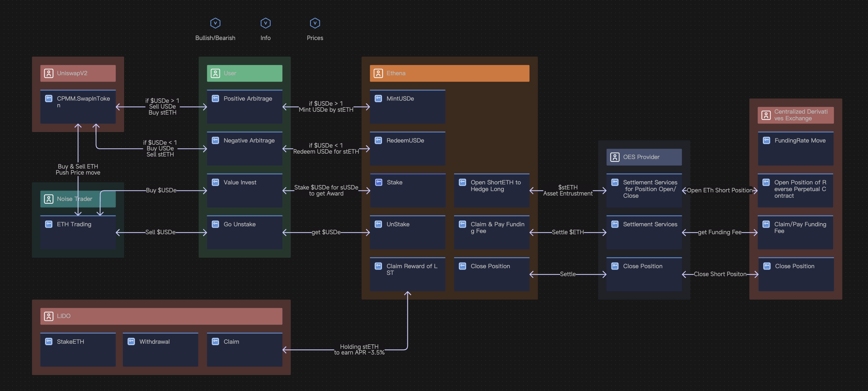Click the 'Settle $ETH' arrow label

click(568, 232)
